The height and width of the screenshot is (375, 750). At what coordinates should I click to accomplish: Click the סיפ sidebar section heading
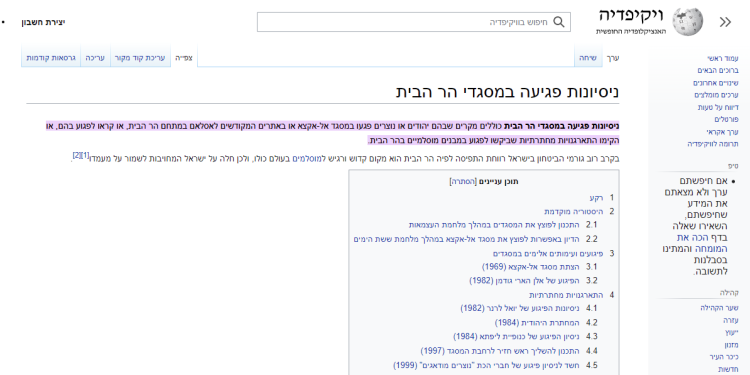(734, 165)
